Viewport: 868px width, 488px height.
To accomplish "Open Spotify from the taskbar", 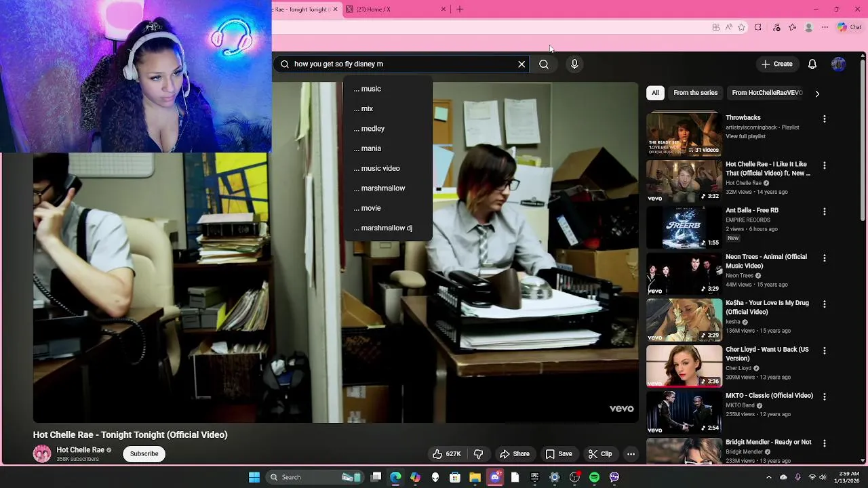I will (x=594, y=477).
